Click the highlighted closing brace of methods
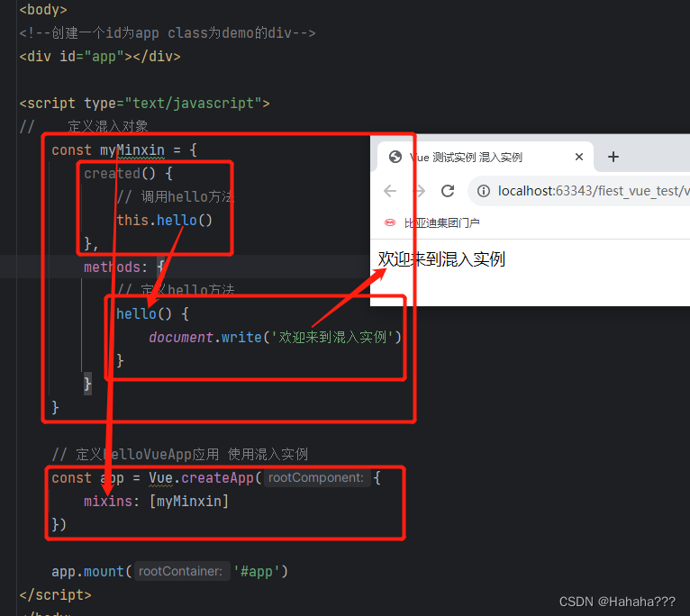Screen dimensions: 690x616 pyautogui.click(x=87, y=384)
